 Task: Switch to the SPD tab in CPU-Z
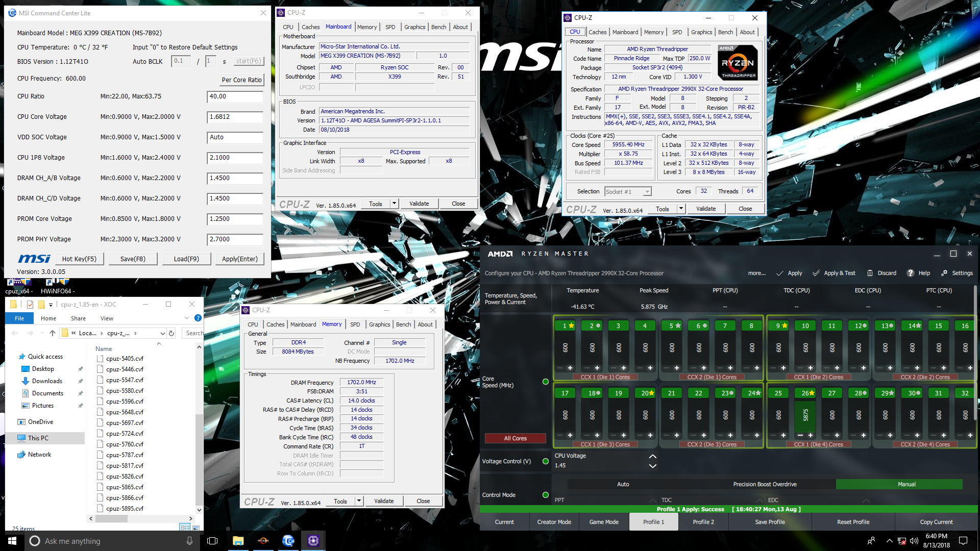click(356, 324)
